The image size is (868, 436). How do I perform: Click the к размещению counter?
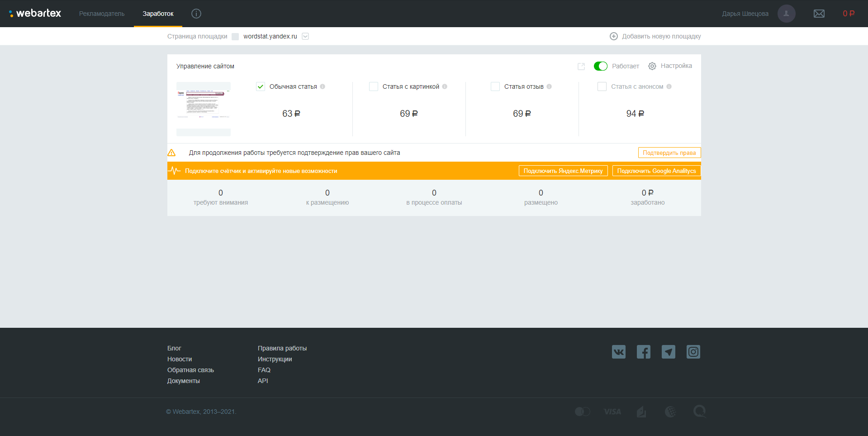click(327, 197)
